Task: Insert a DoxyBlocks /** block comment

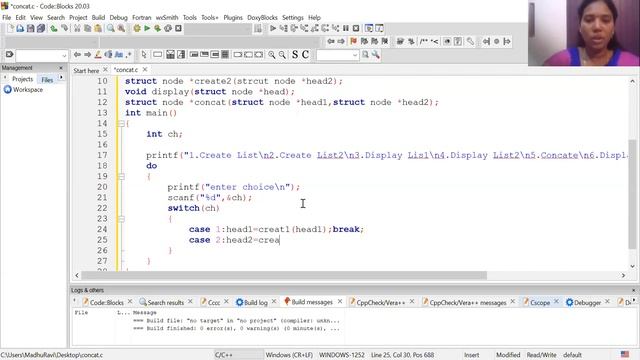Action: click(x=424, y=41)
